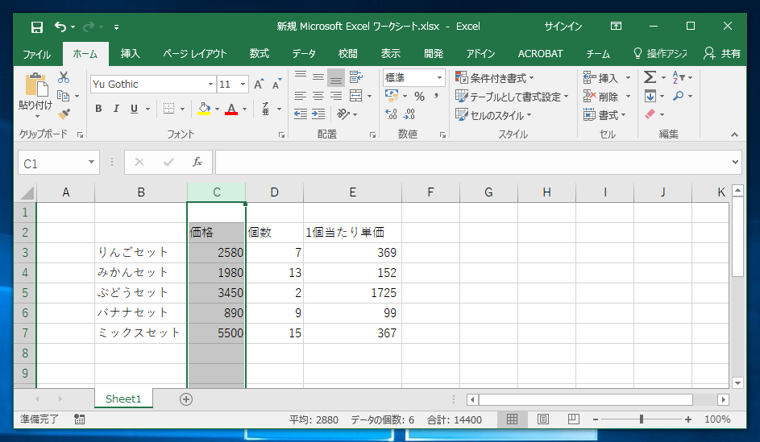Switch to the 数式 tab

click(x=259, y=54)
